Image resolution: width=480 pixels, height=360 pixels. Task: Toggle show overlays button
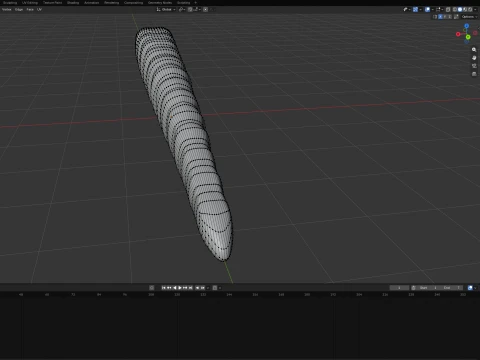tap(428, 9)
